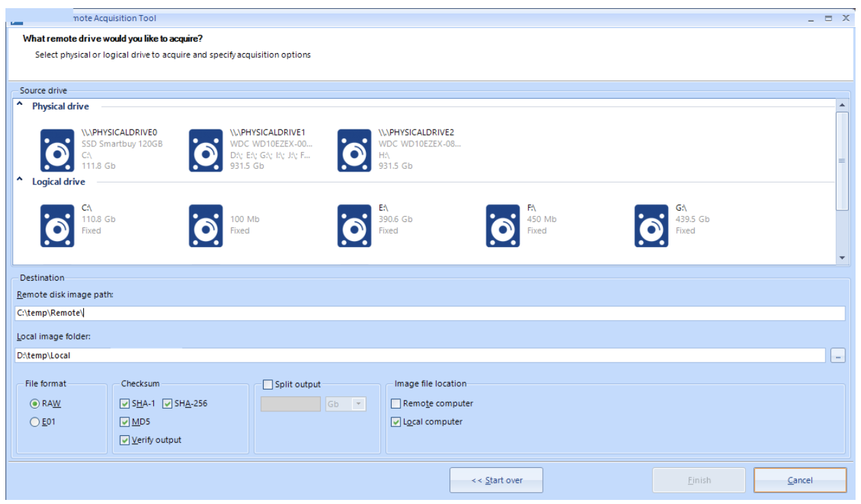This screenshot has height=504, width=861.
Task: Check the Remote computer image location
Action: (396, 403)
